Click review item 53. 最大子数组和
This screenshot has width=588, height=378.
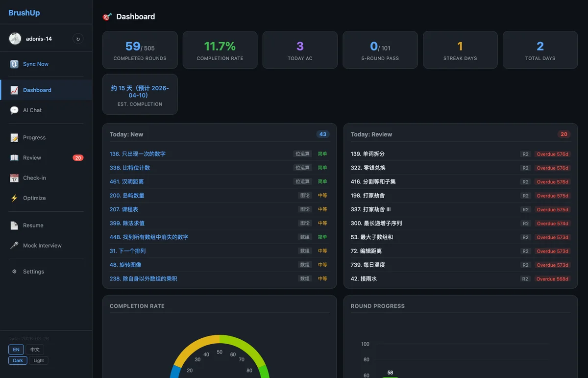(x=372, y=237)
